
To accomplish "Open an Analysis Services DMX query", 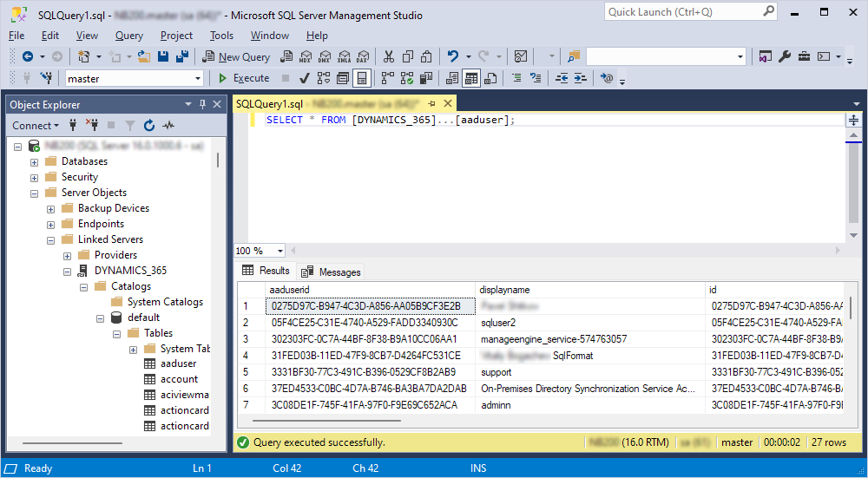I will pyautogui.click(x=325, y=56).
